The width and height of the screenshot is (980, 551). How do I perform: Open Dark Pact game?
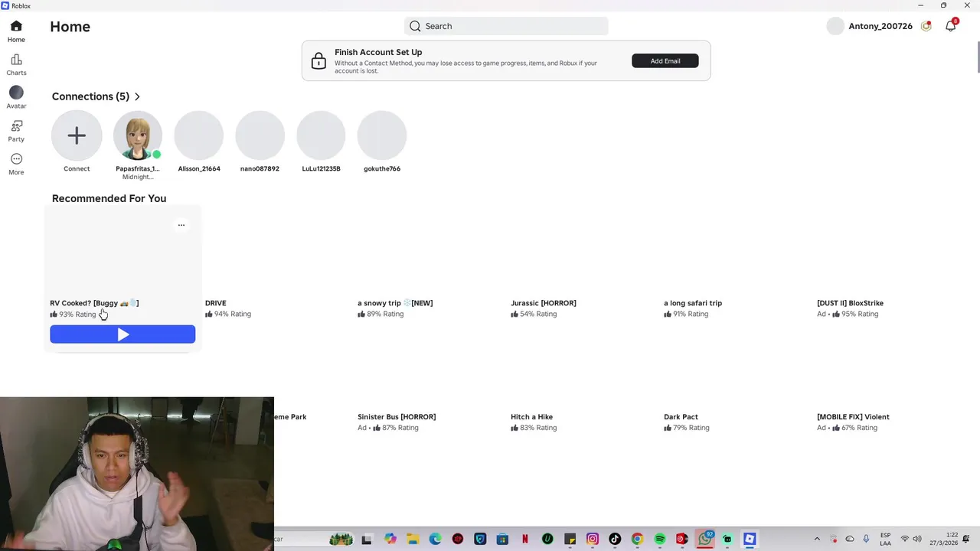coord(681,417)
